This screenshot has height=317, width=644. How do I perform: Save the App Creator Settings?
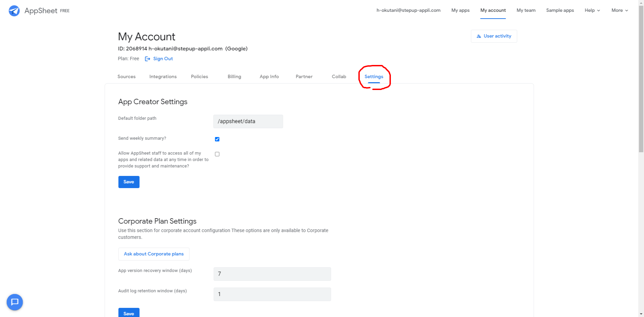point(129,182)
